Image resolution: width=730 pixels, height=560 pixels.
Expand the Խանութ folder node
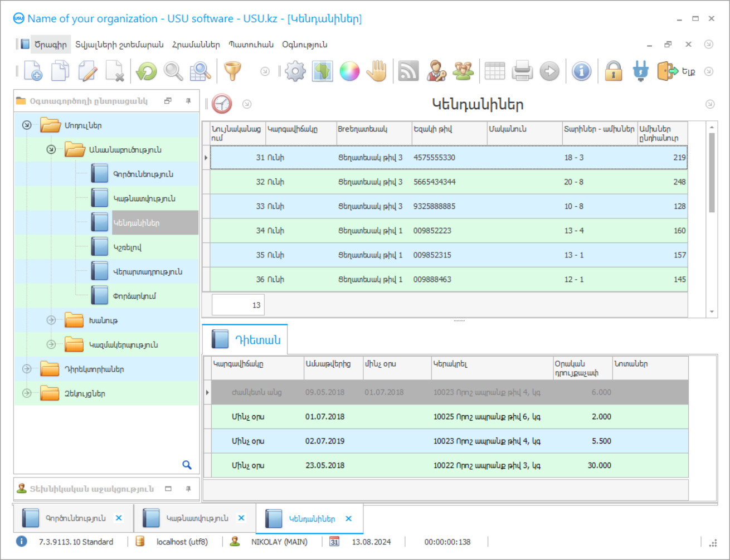coord(51,320)
